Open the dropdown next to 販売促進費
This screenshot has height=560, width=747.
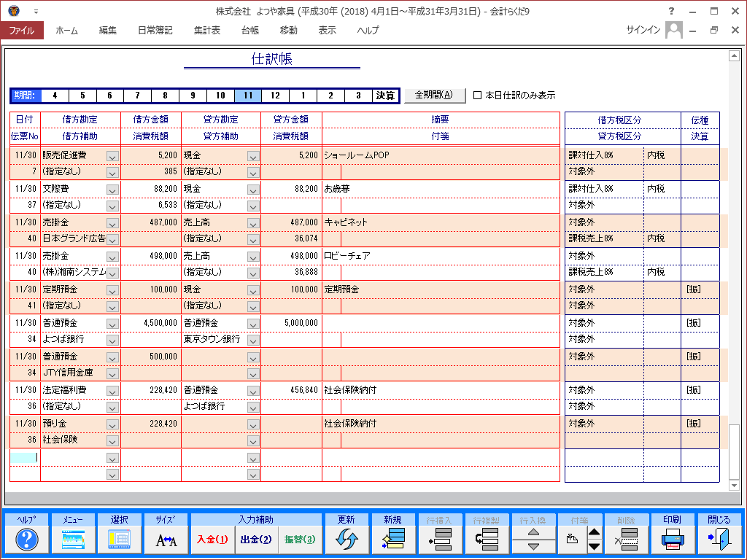pos(112,156)
